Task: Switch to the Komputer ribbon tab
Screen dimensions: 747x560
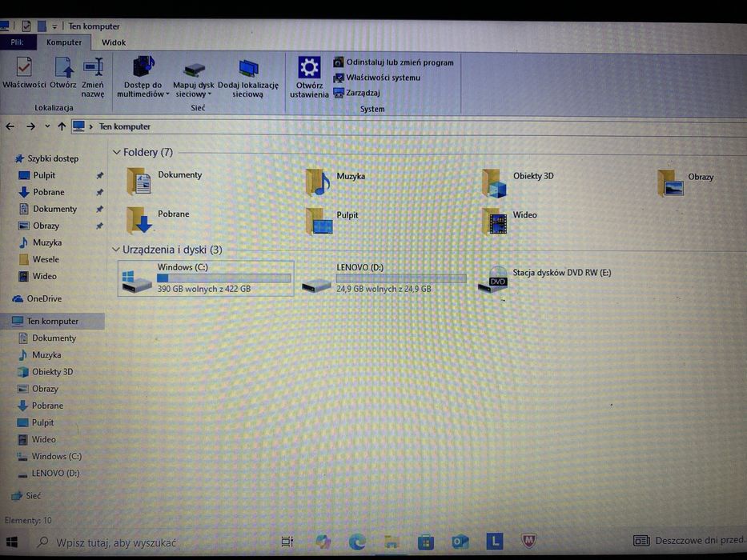Action: tap(64, 42)
